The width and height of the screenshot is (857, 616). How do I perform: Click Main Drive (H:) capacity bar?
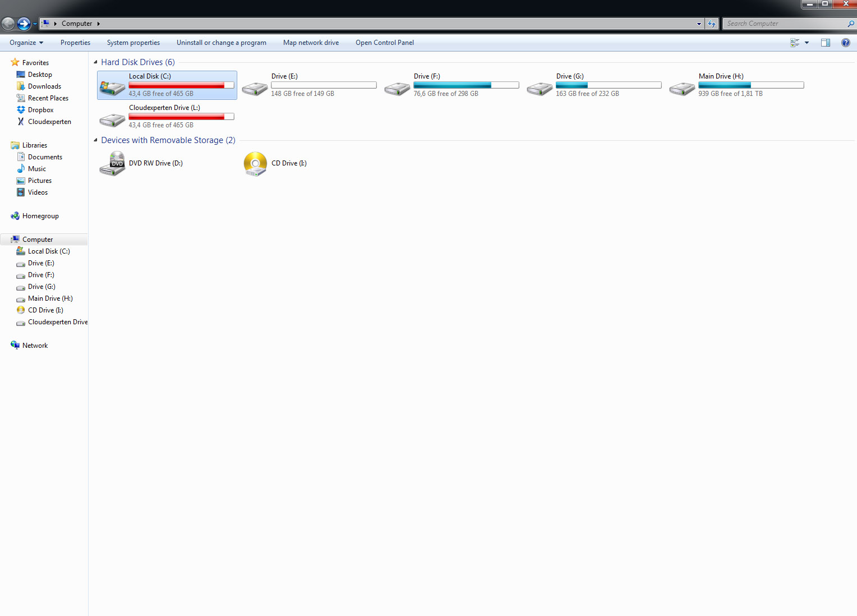click(751, 85)
